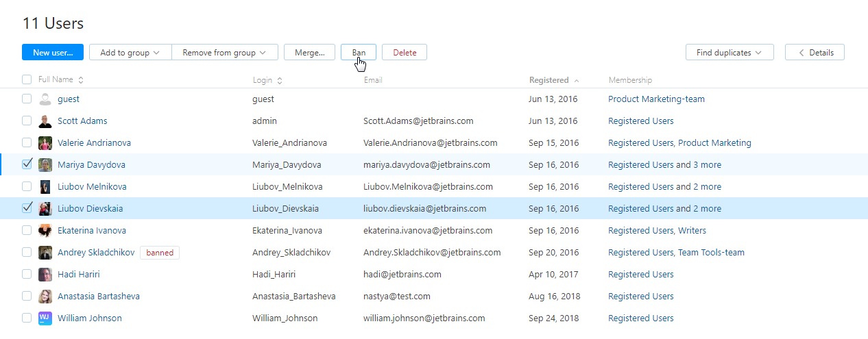Check the box for Hadi Hariri
The height and width of the screenshot is (339, 868).
[27, 275]
